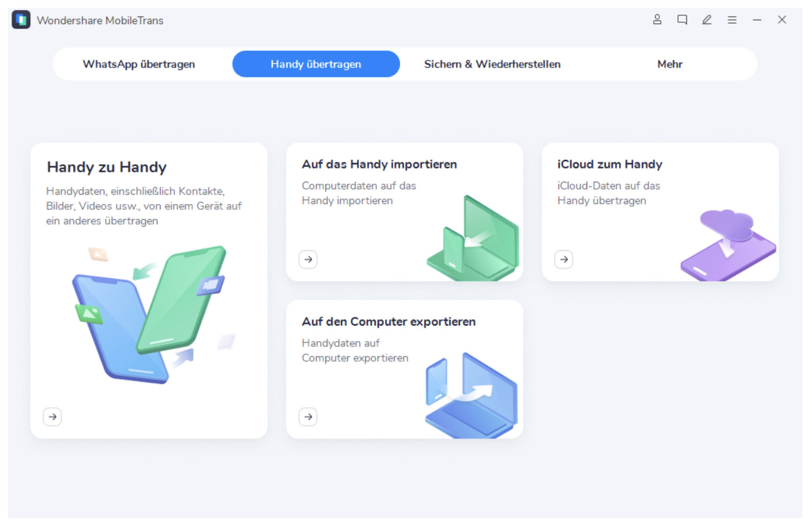Open the hamburger menu icon
The image size is (812, 525).
pos(732,20)
